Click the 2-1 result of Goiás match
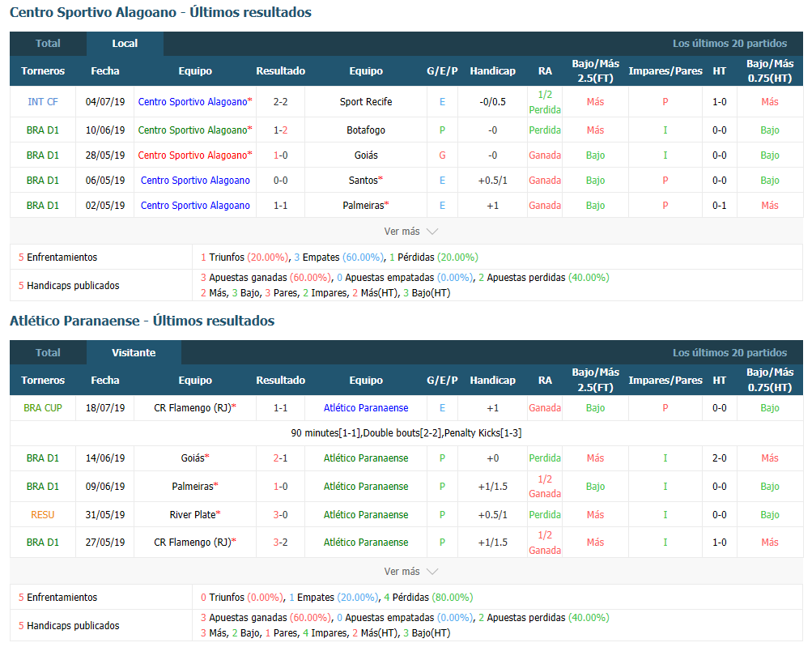 [x=280, y=458]
